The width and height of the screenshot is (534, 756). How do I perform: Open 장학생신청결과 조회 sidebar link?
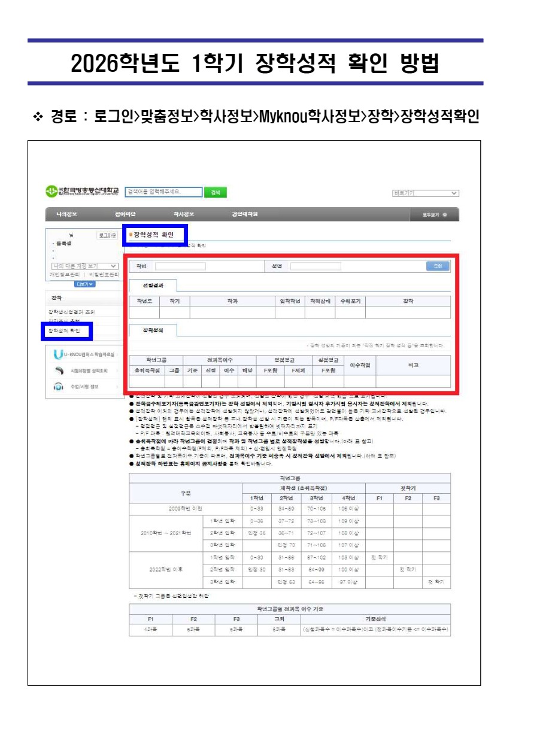coord(71,312)
